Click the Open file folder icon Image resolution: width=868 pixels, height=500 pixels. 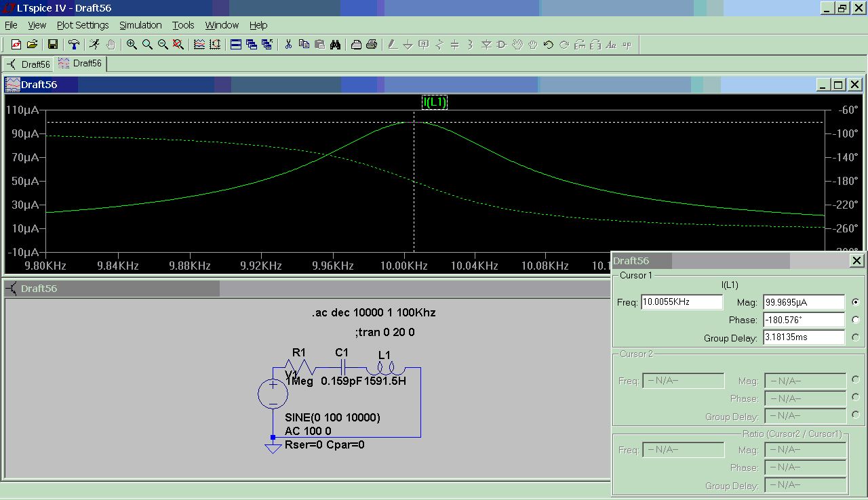pos(32,45)
